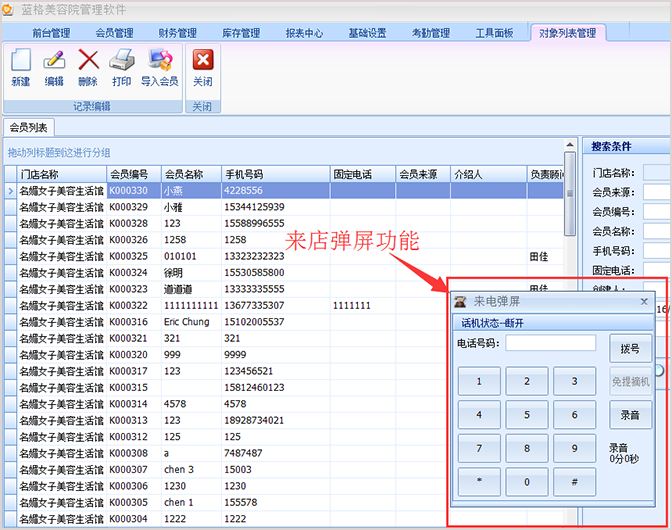This screenshot has height=530, width=672.
Task: Open the 报表中心 tab
Action: [x=304, y=33]
